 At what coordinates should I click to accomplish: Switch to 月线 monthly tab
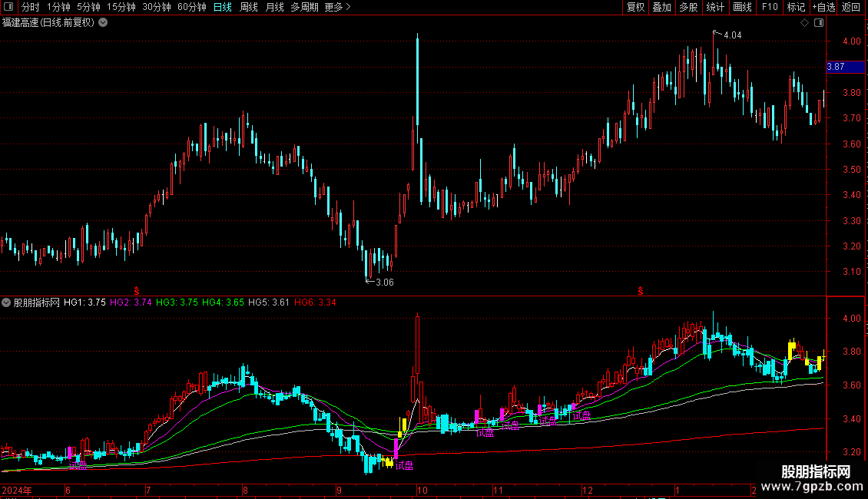(274, 7)
